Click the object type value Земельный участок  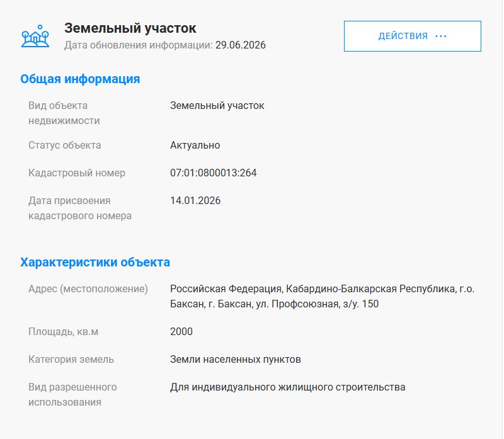217,105
